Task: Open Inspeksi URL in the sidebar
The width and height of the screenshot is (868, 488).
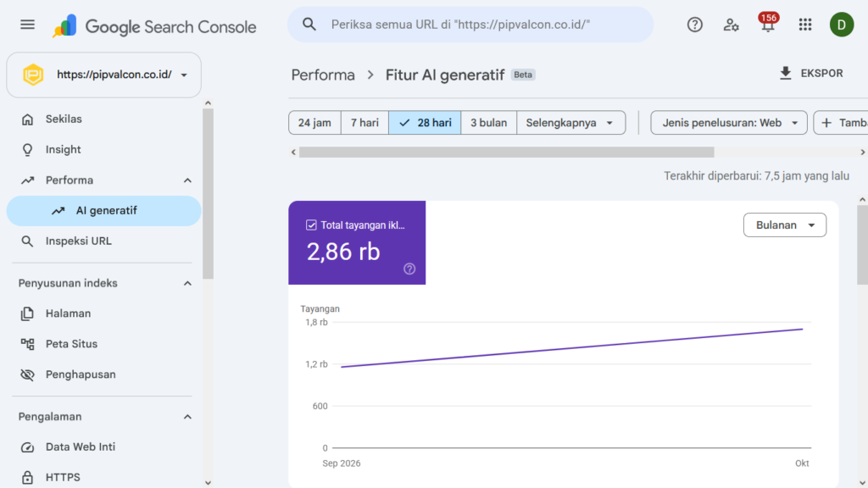Action: (x=103, y=241)
